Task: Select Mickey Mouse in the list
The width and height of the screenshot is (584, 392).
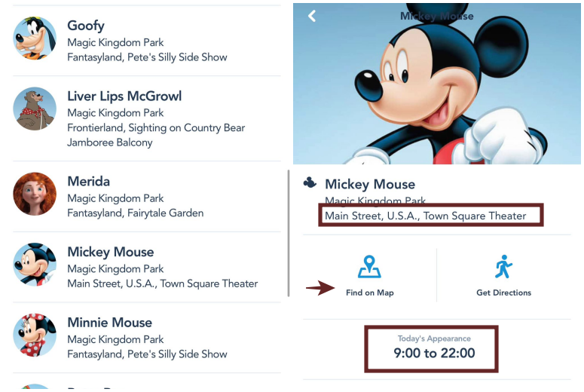Action: (111, 253)
